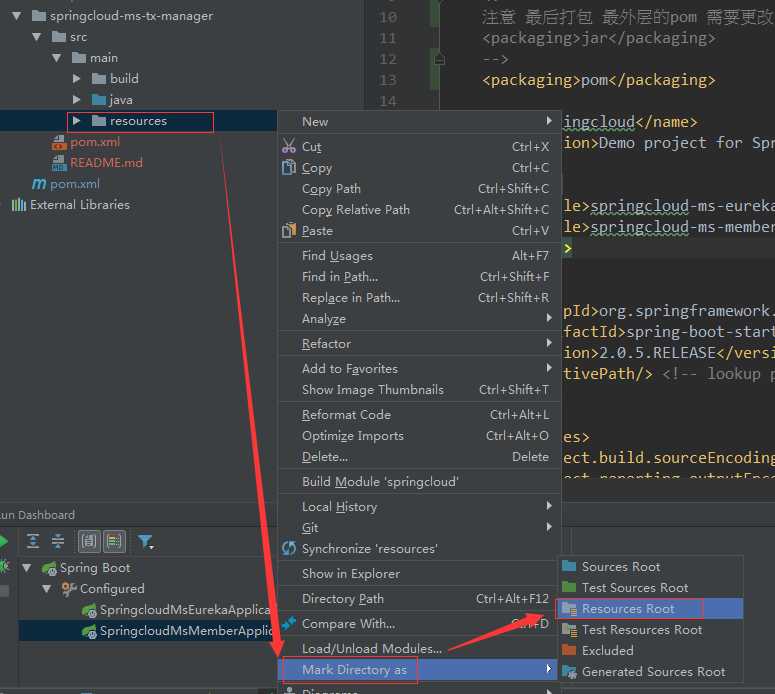This screenshot has width=775, height=694.
Task: Click the Excluded orange folder icon
Action: [569, 650]
